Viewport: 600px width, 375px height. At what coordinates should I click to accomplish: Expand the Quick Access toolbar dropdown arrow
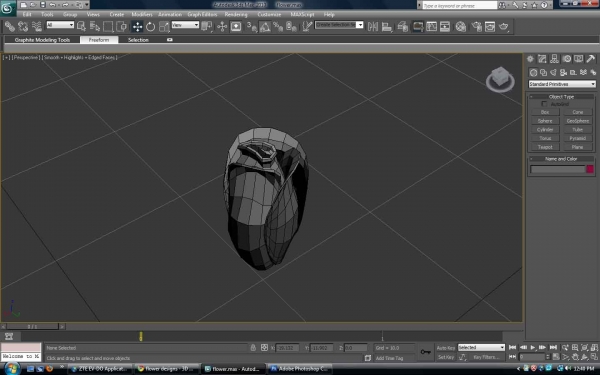point(87,5)
